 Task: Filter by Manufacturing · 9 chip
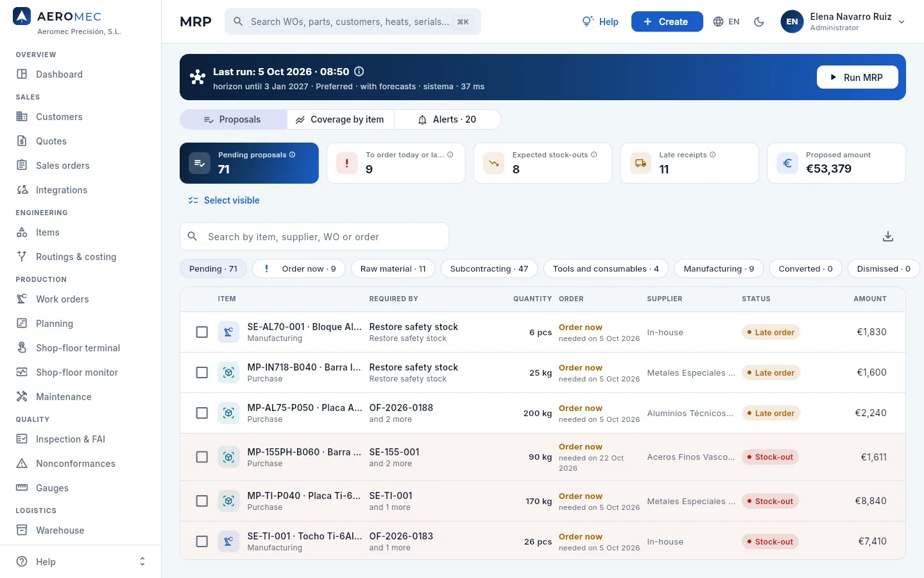[719, 269]
